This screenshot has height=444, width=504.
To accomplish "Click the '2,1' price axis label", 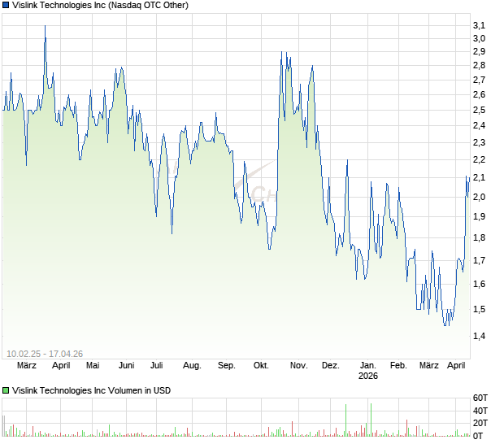I will [x=479, y=177].
